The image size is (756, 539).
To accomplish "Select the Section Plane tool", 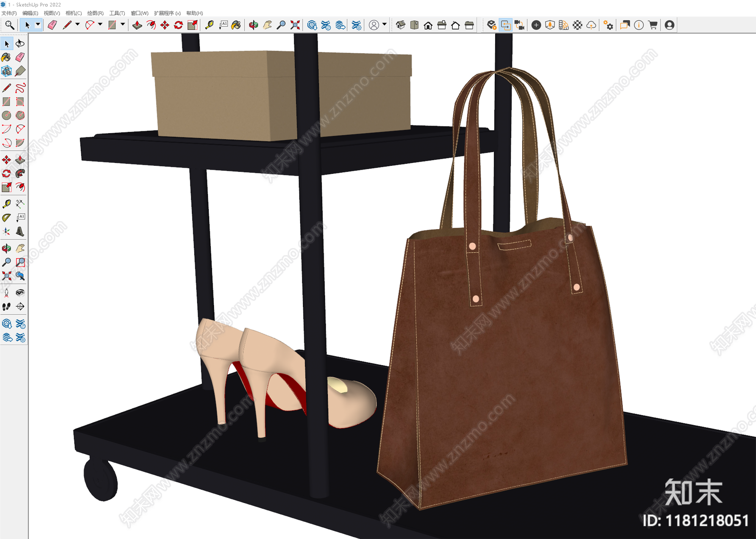I will (20, 307).
